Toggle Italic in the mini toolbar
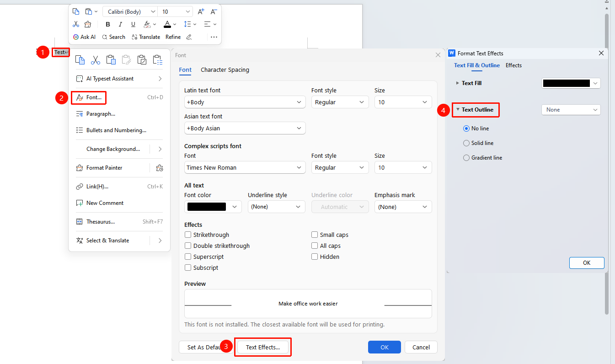Viewport: 615px width, 364px height. click(120, 24)
